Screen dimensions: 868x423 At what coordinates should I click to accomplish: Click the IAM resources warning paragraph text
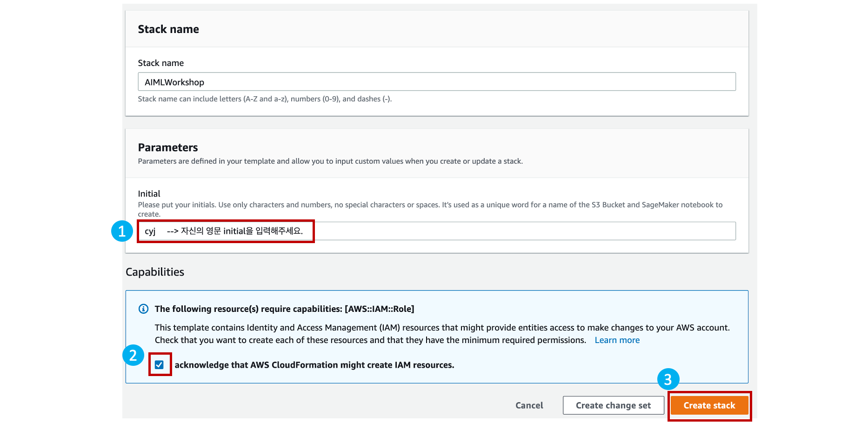[x=442, y=334]
